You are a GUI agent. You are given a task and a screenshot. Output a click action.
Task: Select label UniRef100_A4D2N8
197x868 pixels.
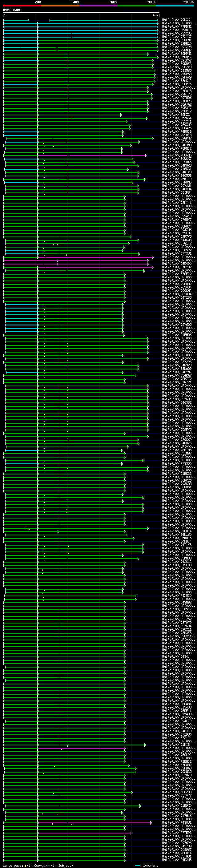[177, 860]
